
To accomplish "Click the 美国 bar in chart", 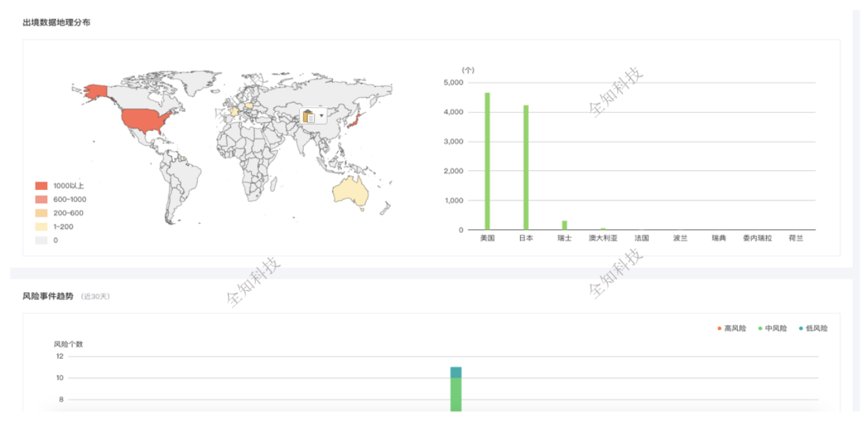I will [x=488, y=161].
